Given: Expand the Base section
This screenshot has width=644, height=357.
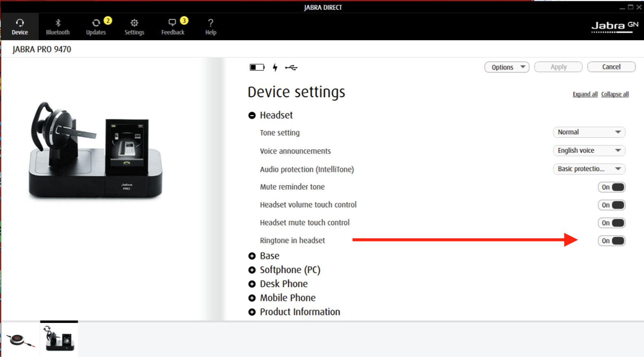Looking at the screenshot, I should click(252, 256).
